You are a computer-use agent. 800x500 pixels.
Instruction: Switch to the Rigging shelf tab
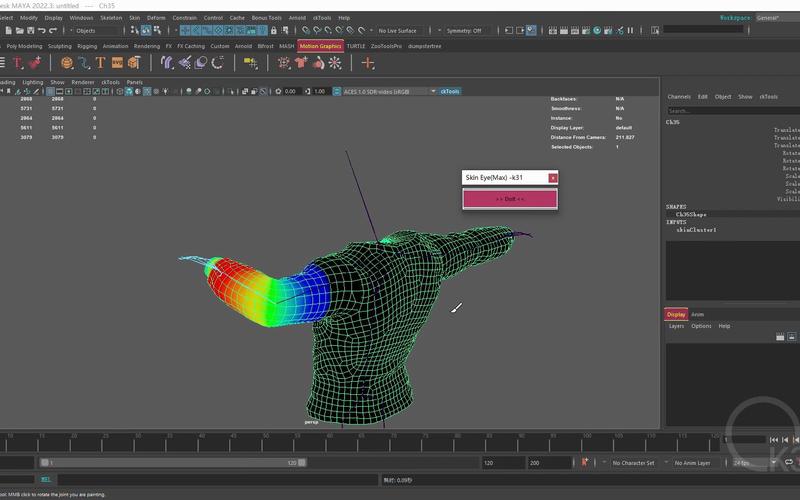[x=88, y=46]
